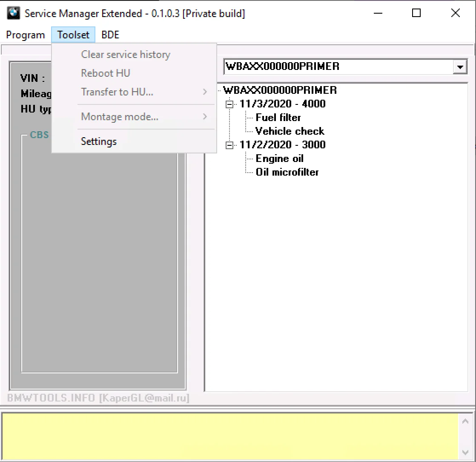
Task: Expand the Montage mode submenu arrow
Action: click(x=205, y=117)
